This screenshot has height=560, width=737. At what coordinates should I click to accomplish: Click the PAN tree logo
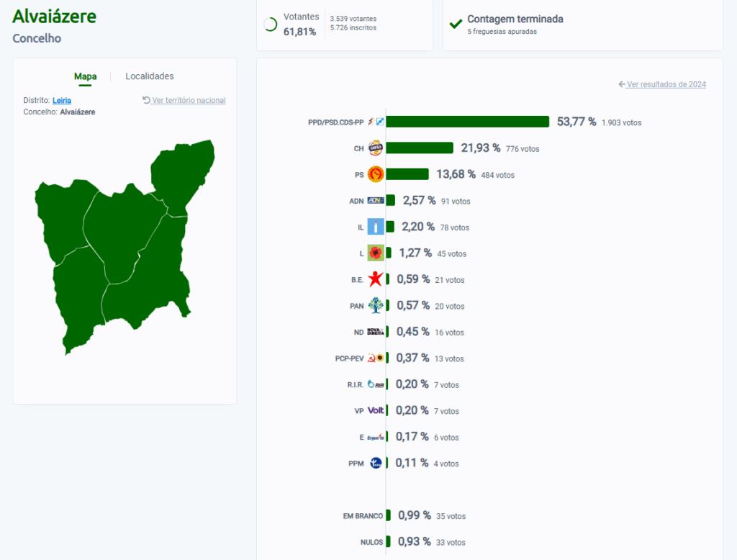pyautogui.click(x=375, y=306)
